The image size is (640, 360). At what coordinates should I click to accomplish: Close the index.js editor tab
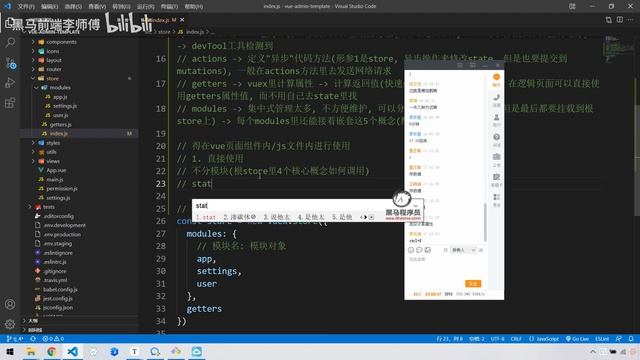(x=182, y=20)
